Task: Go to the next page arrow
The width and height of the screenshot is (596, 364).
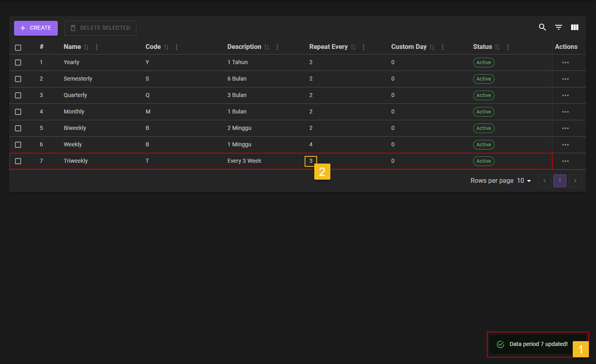Action: (575, 181)
